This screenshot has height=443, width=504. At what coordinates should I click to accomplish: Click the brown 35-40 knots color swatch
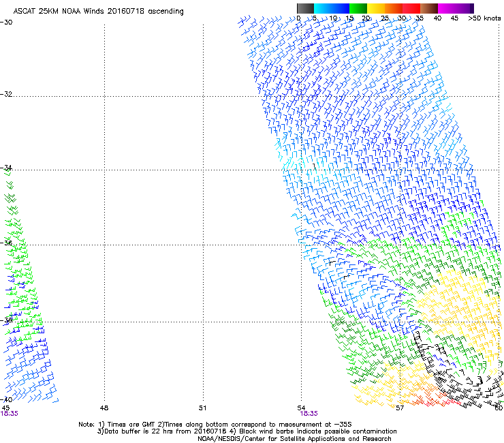coord(429,8)
